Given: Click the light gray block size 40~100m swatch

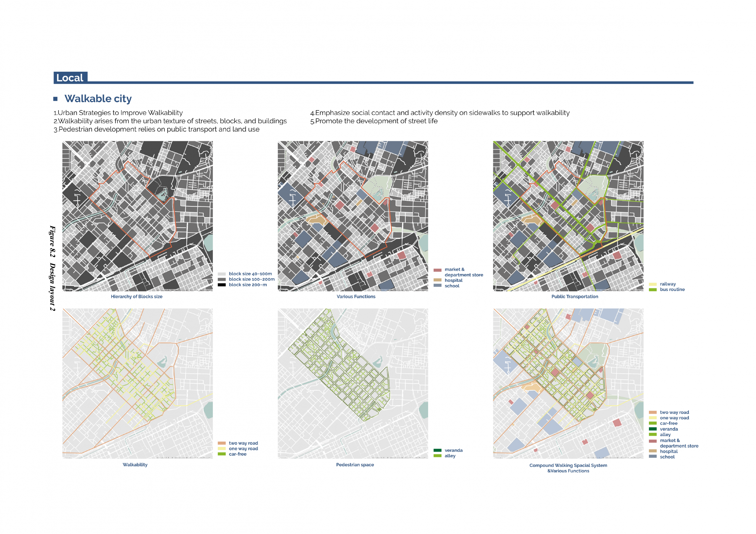Looking at the screenshot, I should click(222, 274).
